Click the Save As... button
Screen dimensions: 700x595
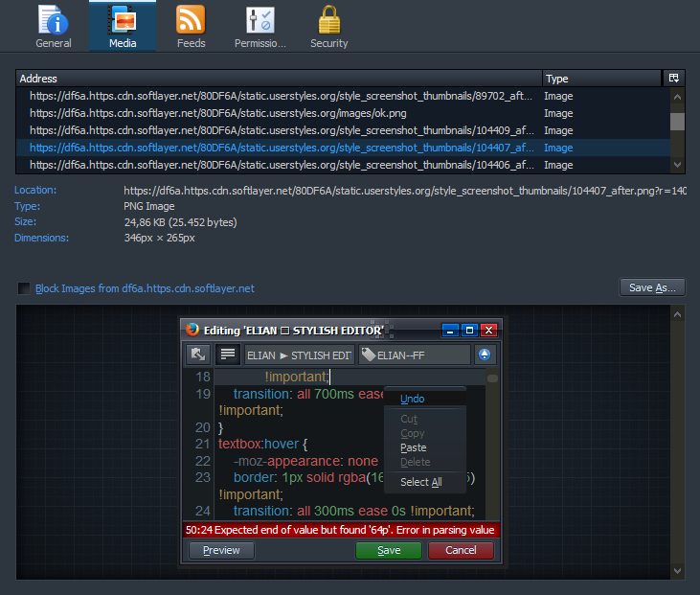(x=652, y=287)
